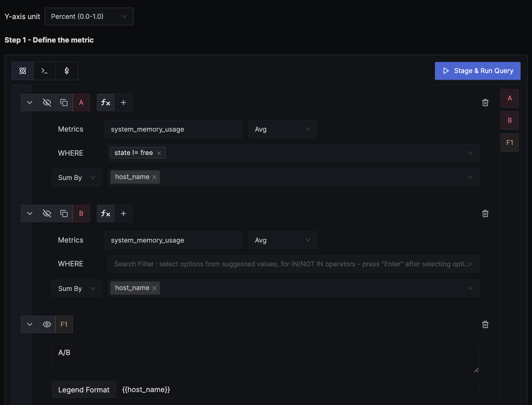
Task: Jump to query A from side panel
Action: click(510, 98)
